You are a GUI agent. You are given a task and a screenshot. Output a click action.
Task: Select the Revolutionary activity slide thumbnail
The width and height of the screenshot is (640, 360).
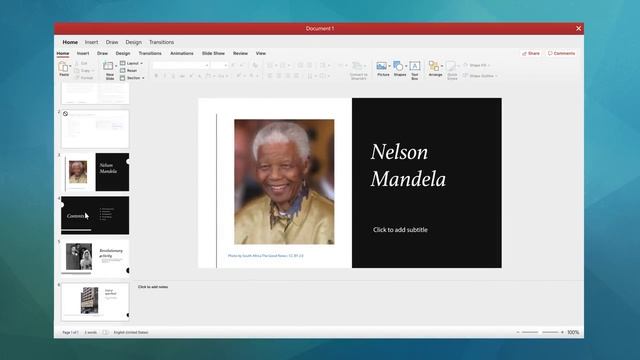95,258
